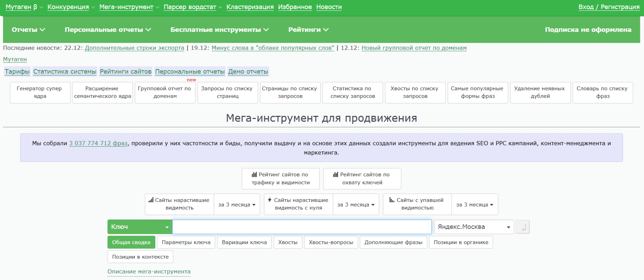
Task: Change period for Сайты нарастившие видимость
Action: tap(237, 204)
